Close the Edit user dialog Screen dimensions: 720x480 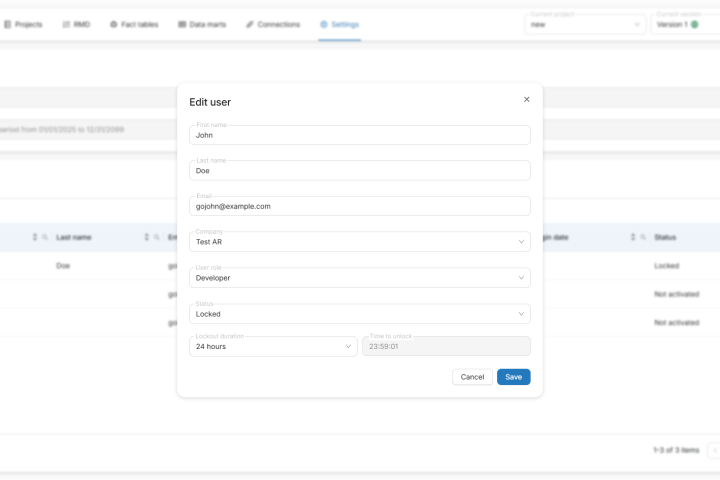pos(527,99)
